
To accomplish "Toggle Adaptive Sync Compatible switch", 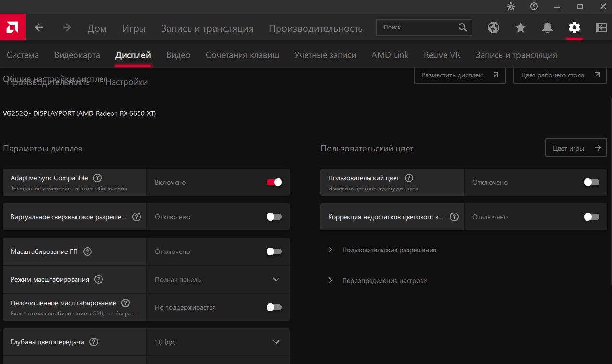I will pyautogui.click(x=274, y=182).
